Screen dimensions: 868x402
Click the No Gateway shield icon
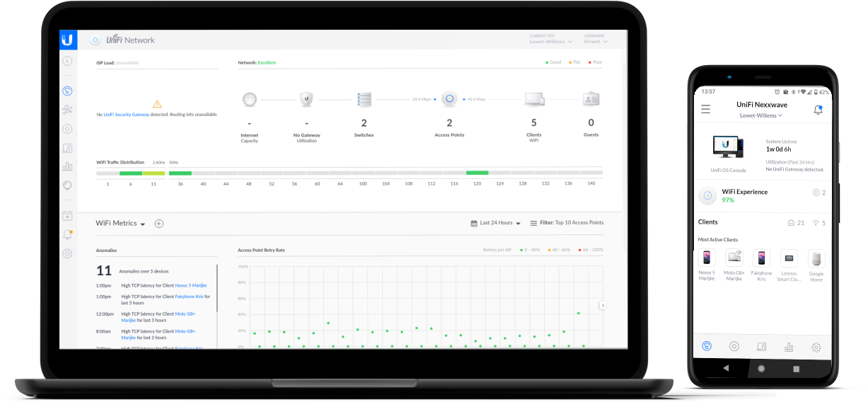(306, 99)
